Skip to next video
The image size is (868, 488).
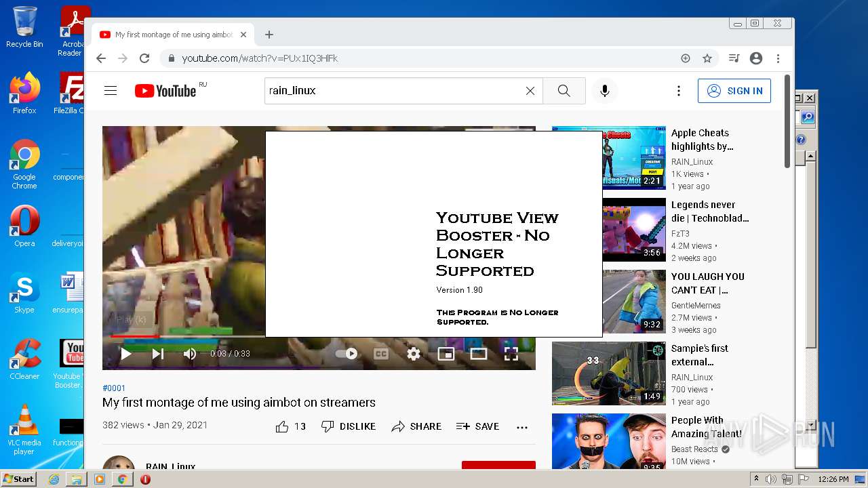coord(158,353)
